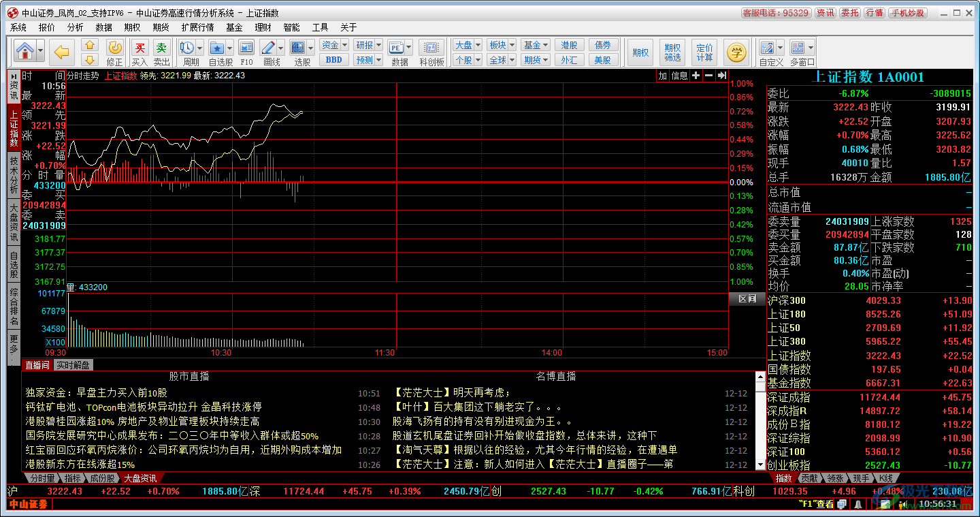
Task: Open the 资金 dropdown
Action: coord(333,45)
